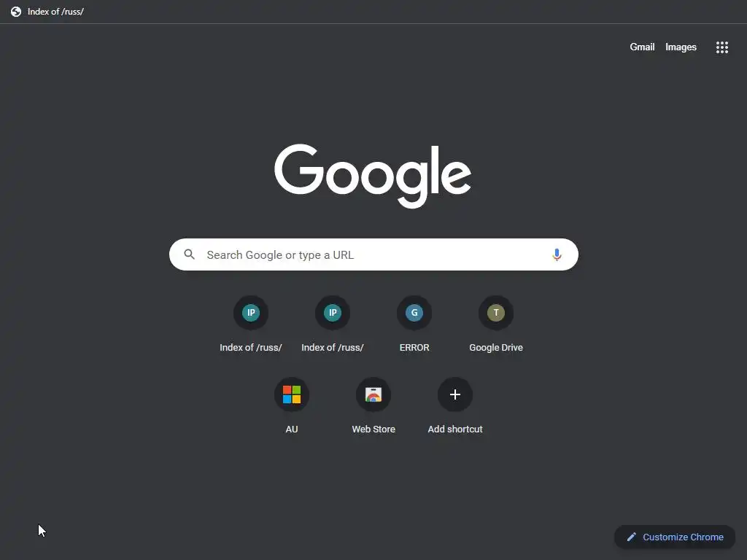Select the Index of /russ/ tab title
Screen dimensions: 747x560
click(55, 12)
